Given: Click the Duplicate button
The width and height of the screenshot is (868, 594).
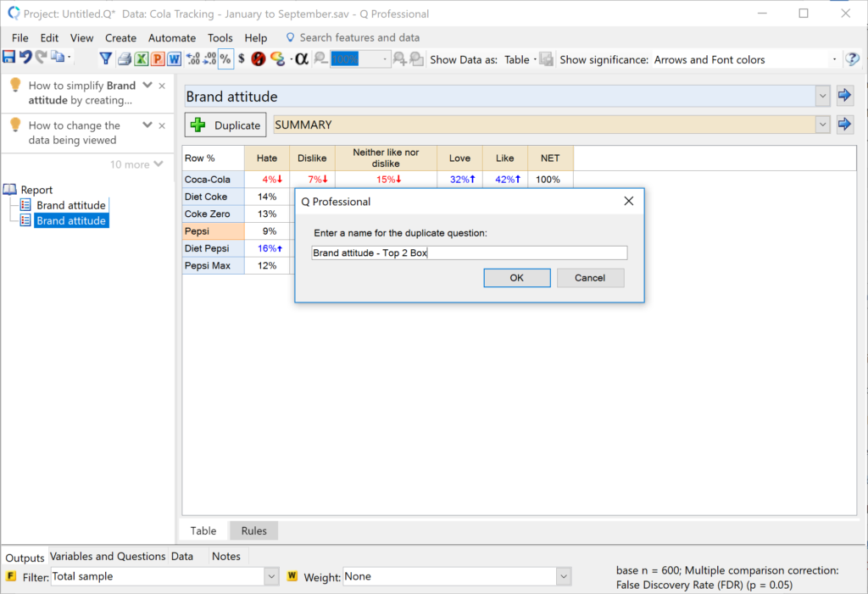Looking at the screenshot, I should pyautogui.click(x=225, y=125).
